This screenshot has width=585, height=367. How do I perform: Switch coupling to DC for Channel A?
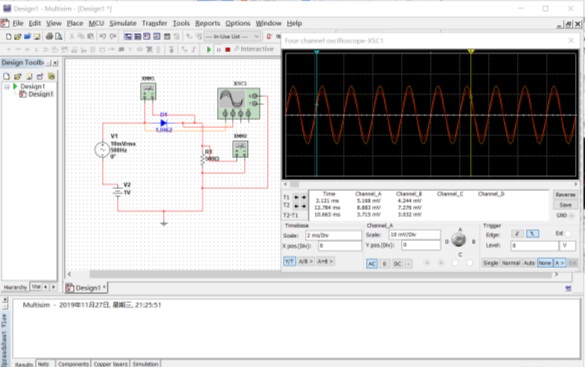tap(397, 264)
